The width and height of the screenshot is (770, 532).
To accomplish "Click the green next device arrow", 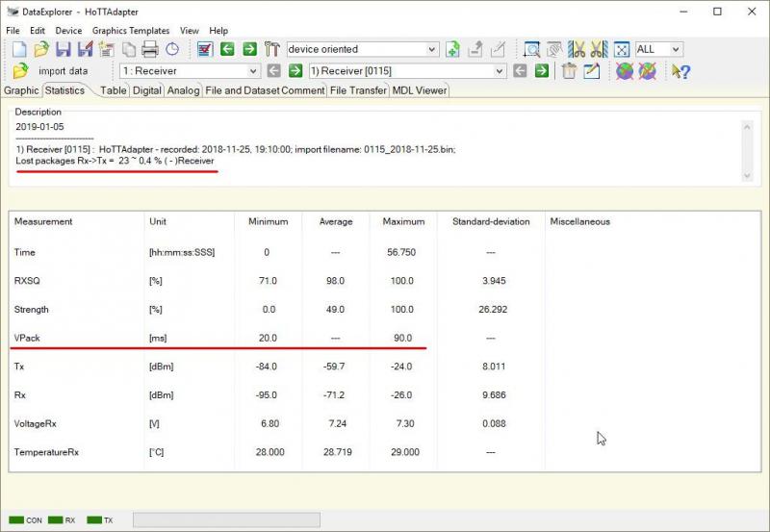I will coord(249,49).
